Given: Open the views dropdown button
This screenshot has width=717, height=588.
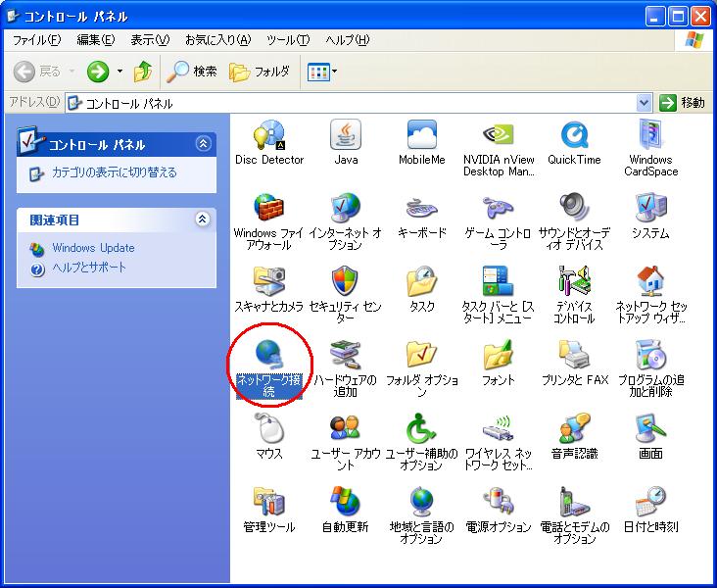Looking at the screenshot, I should coord(322,72).
